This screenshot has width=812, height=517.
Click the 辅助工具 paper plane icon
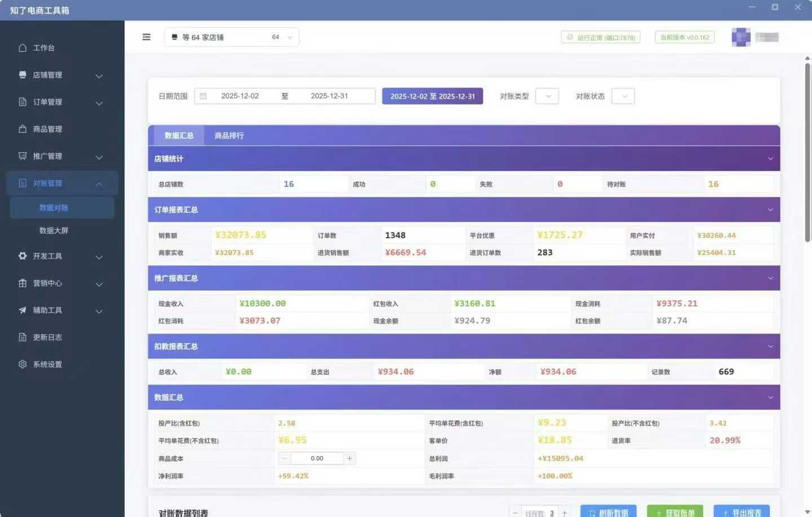click(23, 310)
